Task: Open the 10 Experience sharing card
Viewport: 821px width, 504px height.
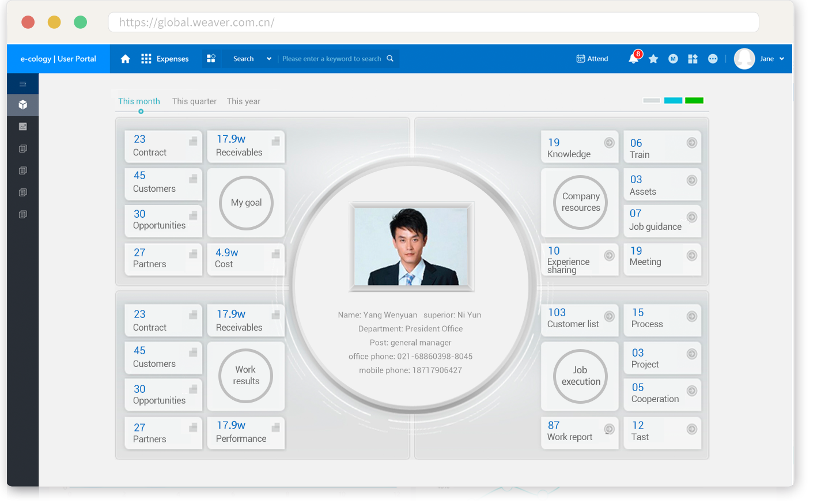Action: (x=580, y=259)
